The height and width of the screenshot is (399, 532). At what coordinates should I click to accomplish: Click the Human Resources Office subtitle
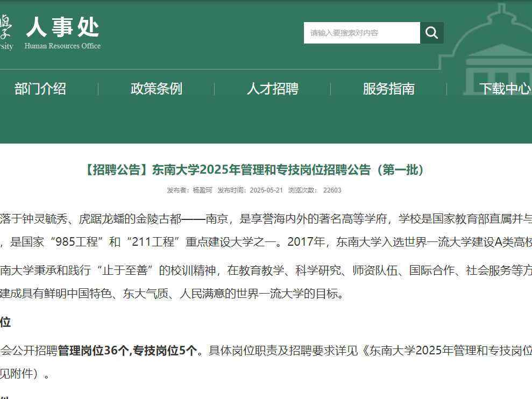coord(62,46)
